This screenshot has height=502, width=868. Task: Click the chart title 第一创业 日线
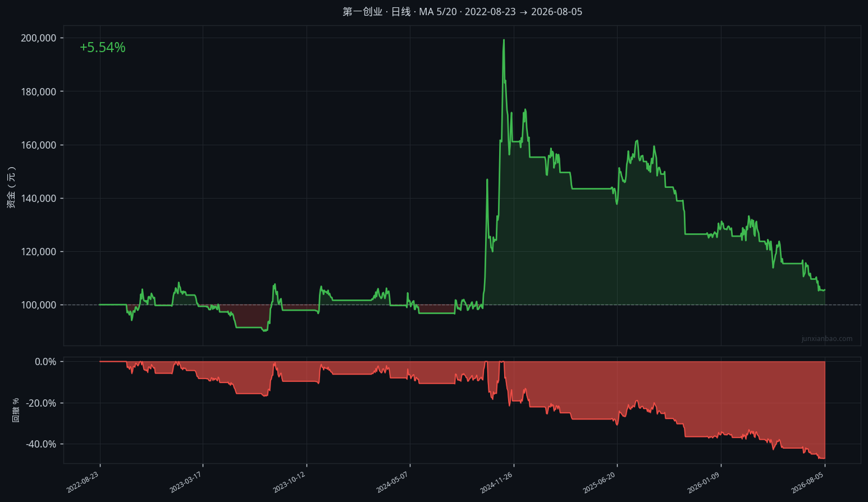click(x=462, y=12)
